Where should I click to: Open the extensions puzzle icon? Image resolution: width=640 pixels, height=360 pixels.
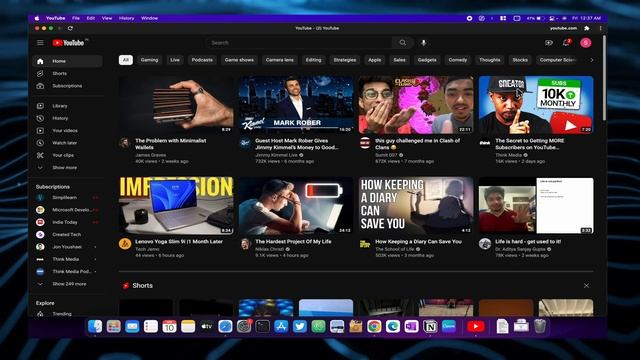(587, 28)
